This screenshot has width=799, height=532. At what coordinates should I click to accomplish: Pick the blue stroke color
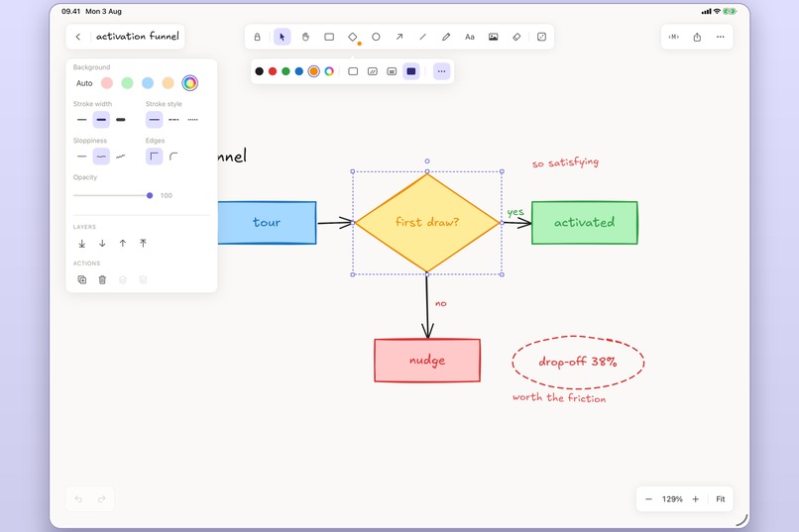point(299,71)
